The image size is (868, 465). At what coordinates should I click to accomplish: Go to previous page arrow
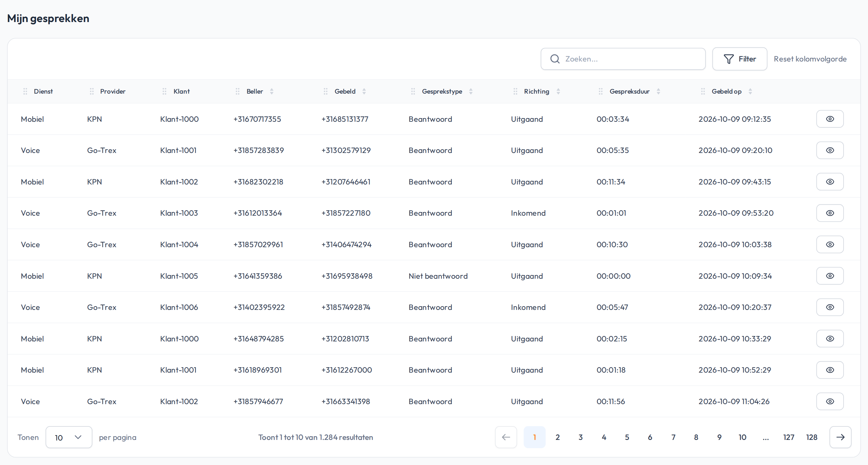506,437
